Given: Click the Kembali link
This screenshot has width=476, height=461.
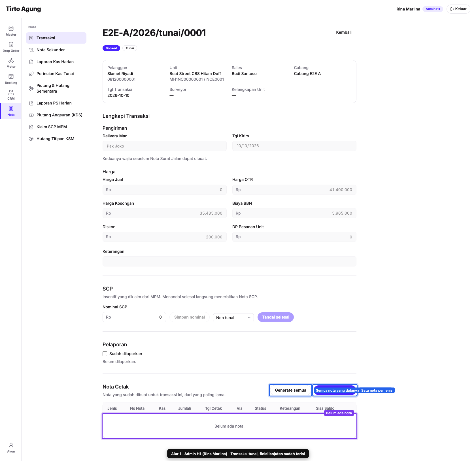Looking at the screenshot, I should (344, 32).
